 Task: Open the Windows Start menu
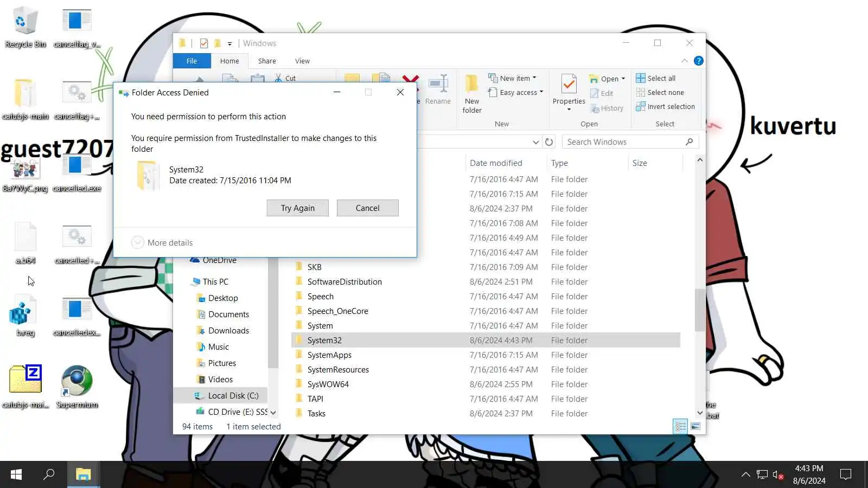tap(16, 474)
